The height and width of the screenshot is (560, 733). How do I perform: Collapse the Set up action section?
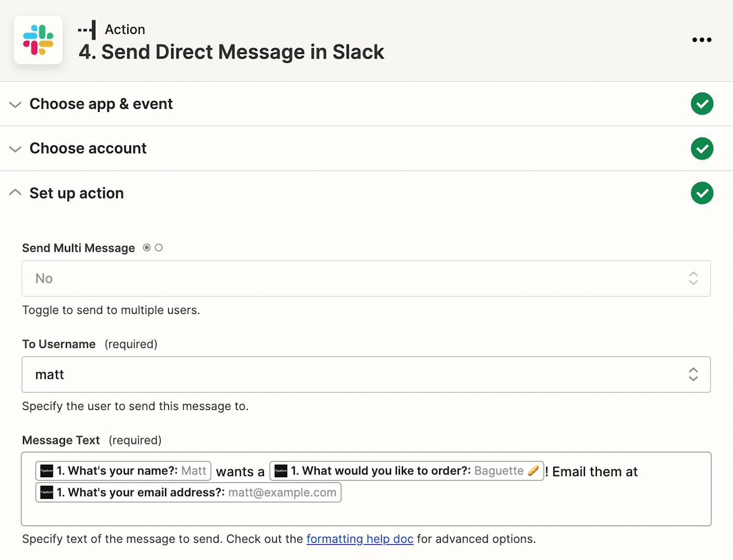16,193
